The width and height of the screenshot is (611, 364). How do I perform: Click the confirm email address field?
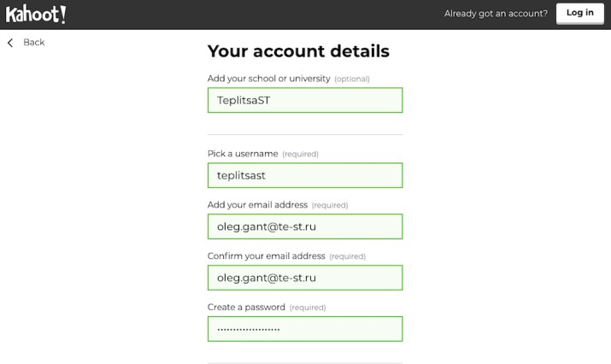pyautogui.click(x=304, y=278)
